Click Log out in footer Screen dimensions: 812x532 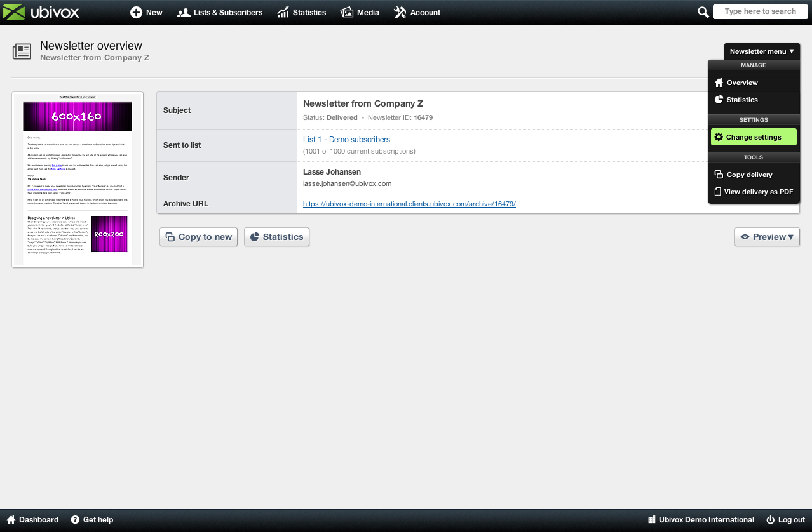tap(786, 520)
